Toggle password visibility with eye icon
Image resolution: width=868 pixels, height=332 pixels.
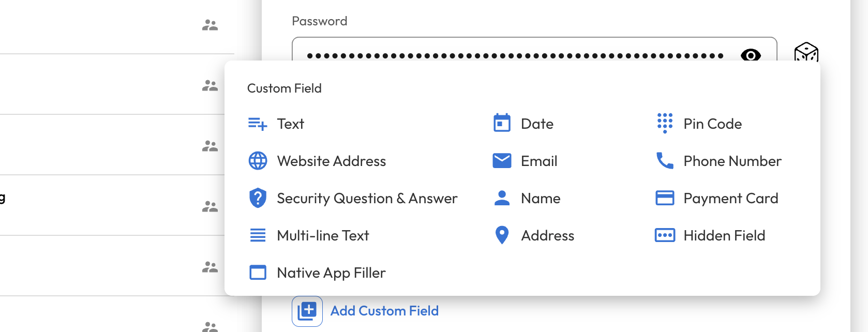point(751,55)
